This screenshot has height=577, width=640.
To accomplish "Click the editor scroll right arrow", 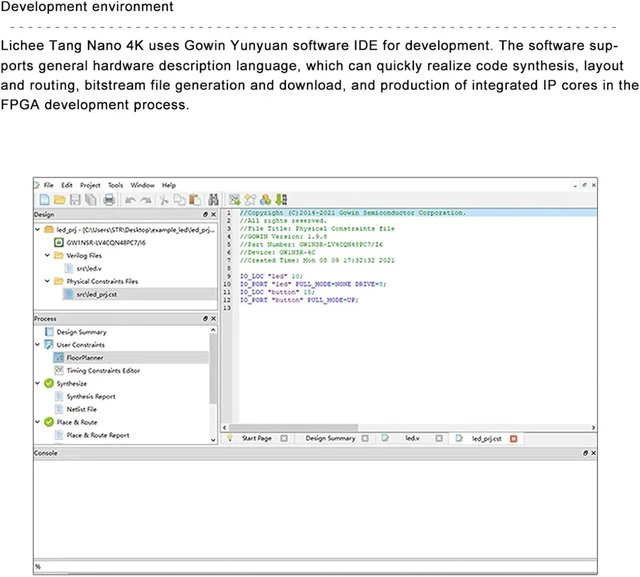I will [x=593, y=427].
